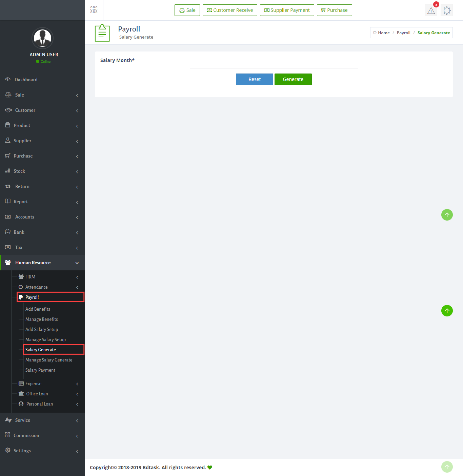Select Add Salary Setup menu item

click(x=42, y=329)
